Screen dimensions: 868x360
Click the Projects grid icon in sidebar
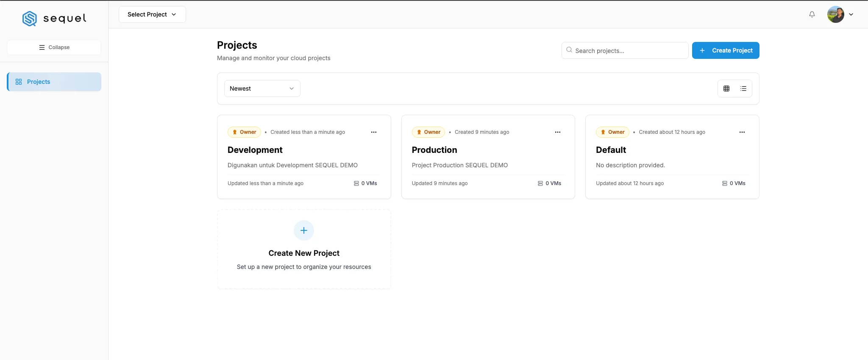click(x=19, y=82)
